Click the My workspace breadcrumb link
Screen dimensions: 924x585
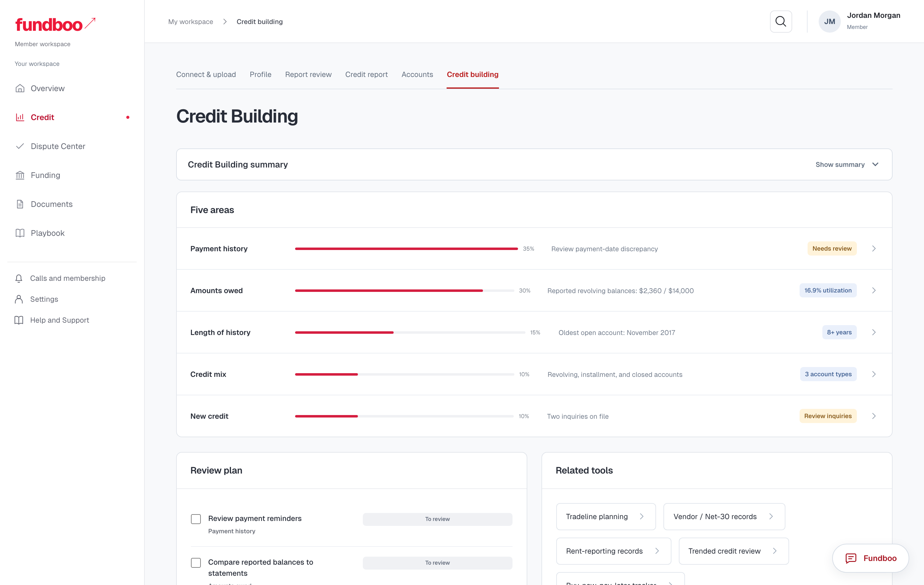pos(191,22)
